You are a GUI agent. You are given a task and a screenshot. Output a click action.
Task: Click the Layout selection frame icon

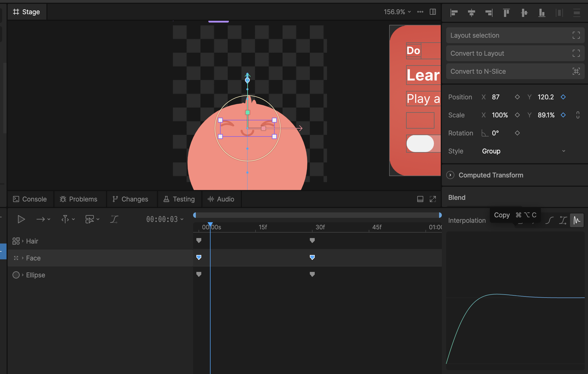pos(576,35)
